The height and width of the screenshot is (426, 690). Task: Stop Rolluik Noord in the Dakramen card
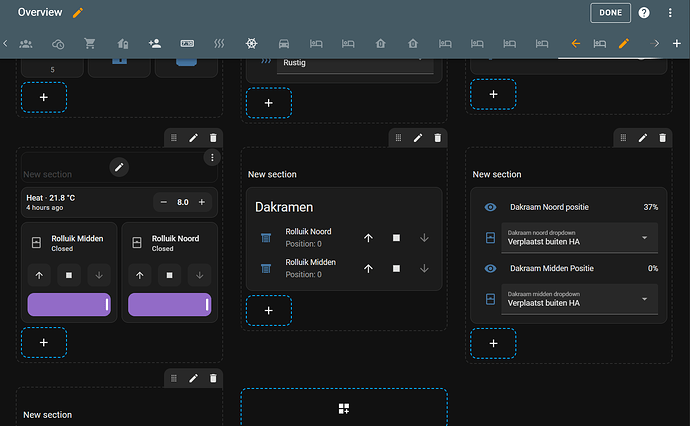[x=396, y=238]
